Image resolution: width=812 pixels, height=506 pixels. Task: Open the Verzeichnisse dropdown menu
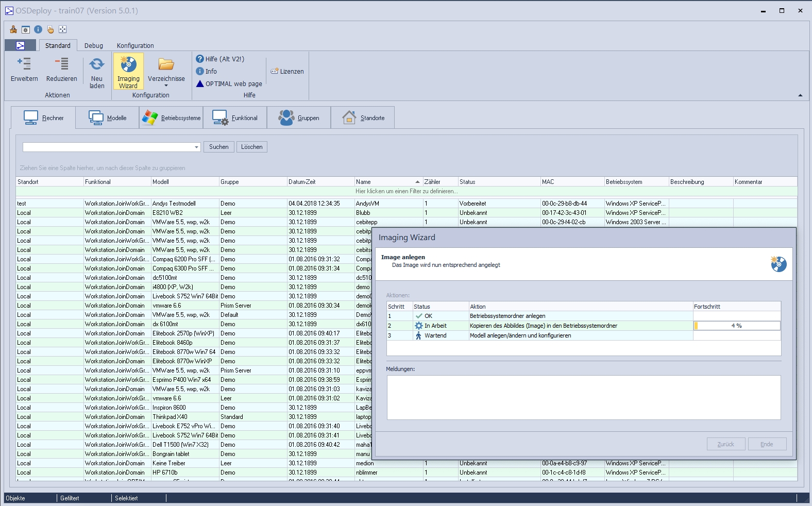[x=166, y=72]
